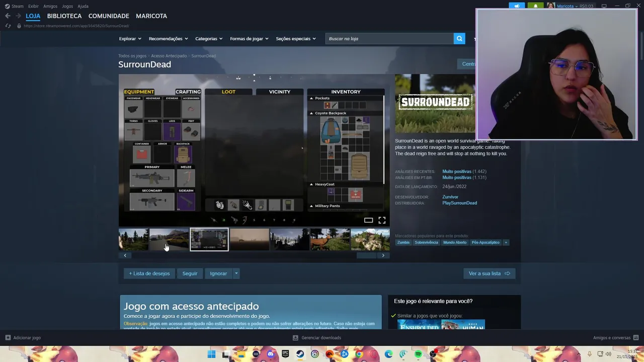Select the foggy brown screenshot thumbnail
The height and width of the screenshot is (362, 644).
[250, 239]
